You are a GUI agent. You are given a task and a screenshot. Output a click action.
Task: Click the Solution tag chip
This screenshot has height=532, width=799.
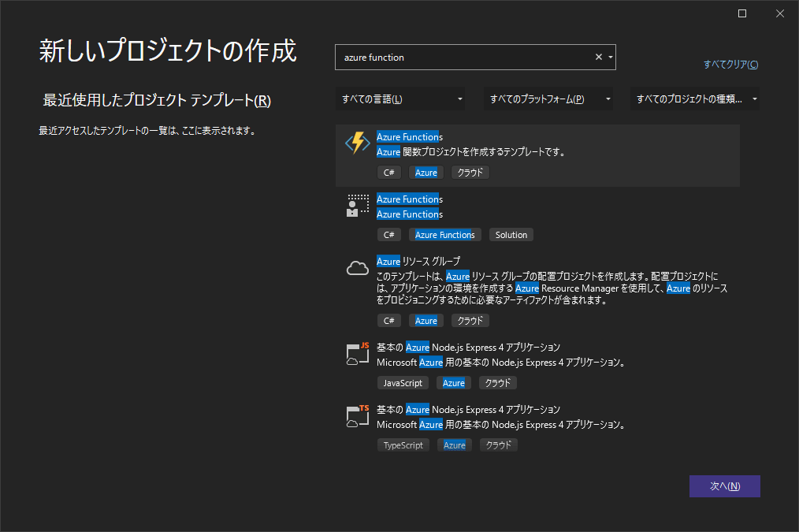[511, 235]
